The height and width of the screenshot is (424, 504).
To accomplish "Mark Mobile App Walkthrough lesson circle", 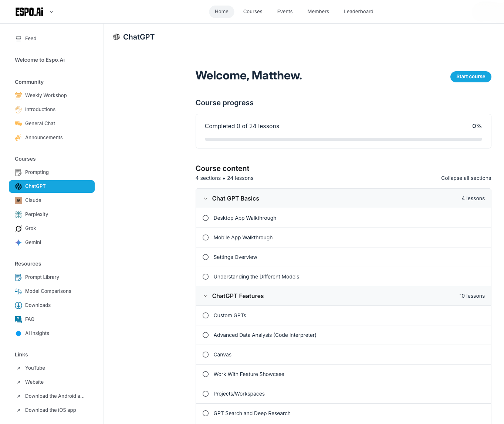I will click(206, 237).
